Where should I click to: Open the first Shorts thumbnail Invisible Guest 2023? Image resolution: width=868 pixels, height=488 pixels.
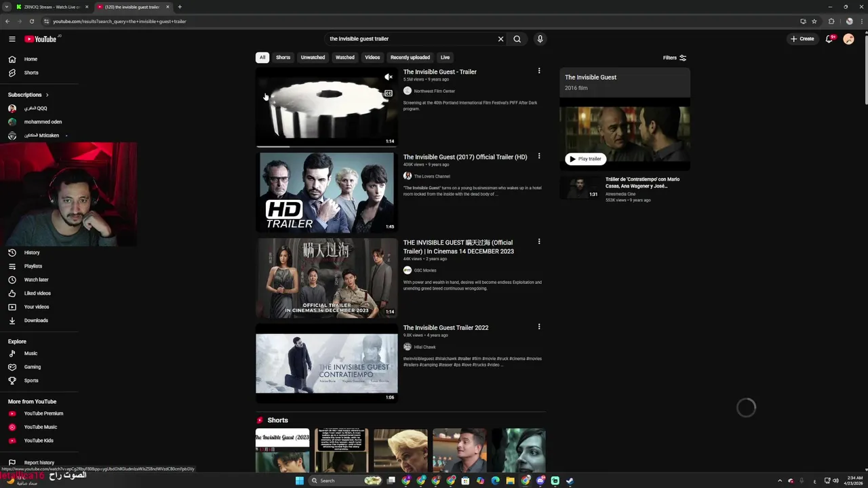282,450
